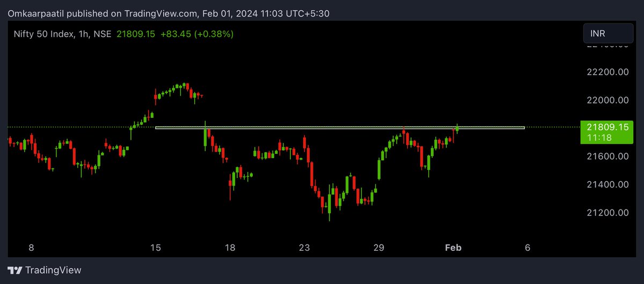Click the 21600.00 price axis label

click(608, 156)
